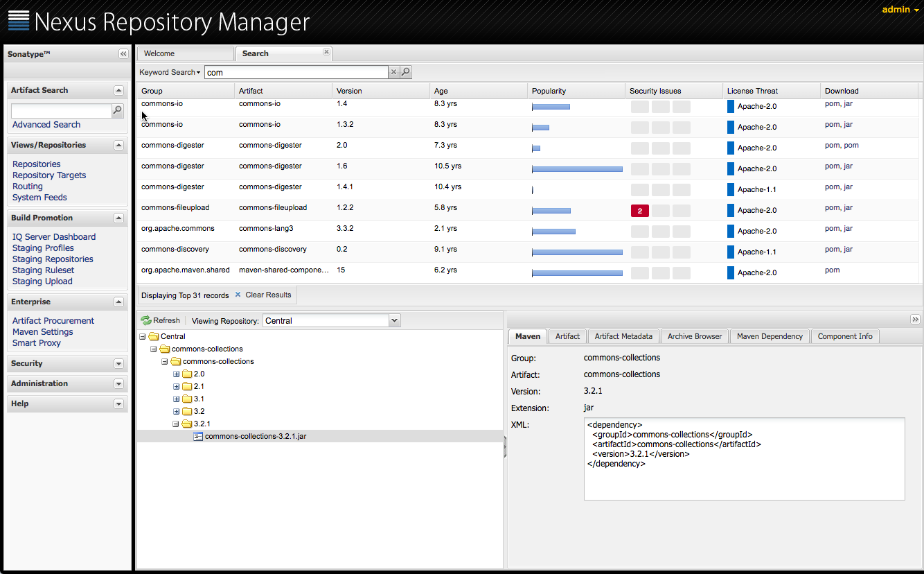Clear the keyword search field
Image resolution: width=924 pixels, height=574 pixels.
click(x=393, y=72)
